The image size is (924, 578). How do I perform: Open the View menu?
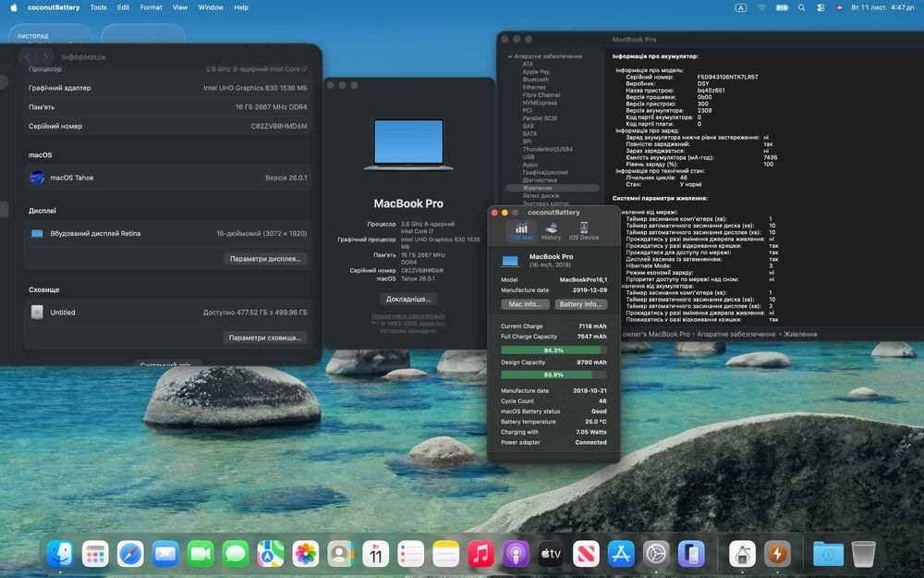(180, 7)
